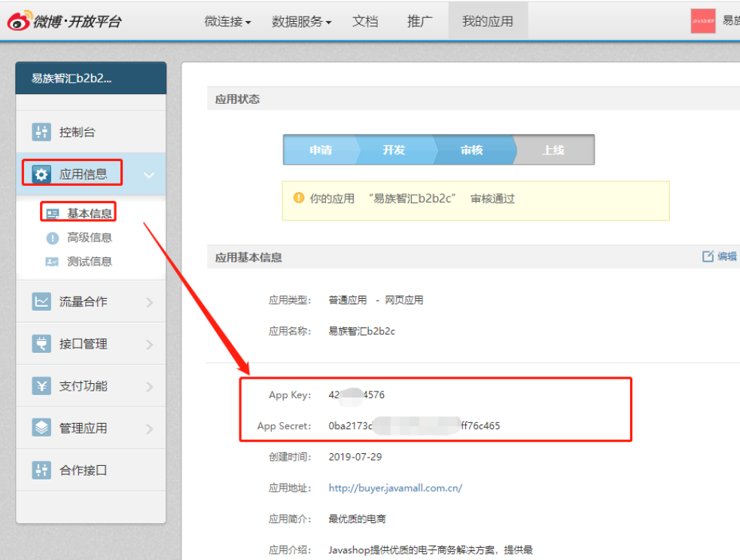Click the 管理应用 layers icon
Image resolution: width=740 pixels, height=560 pixels.
41,428
